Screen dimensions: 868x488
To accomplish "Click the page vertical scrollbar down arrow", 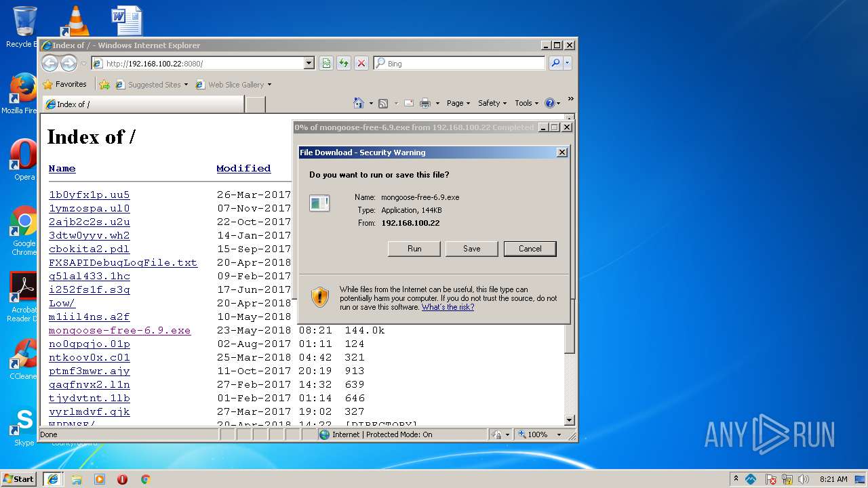I will [x=570, y=420].
